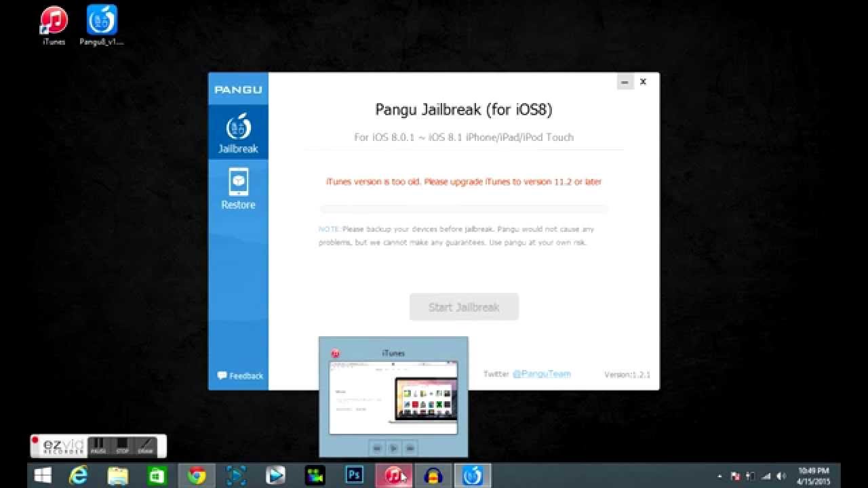Open the ezvid video camera taskbar icon

[315, 476]
